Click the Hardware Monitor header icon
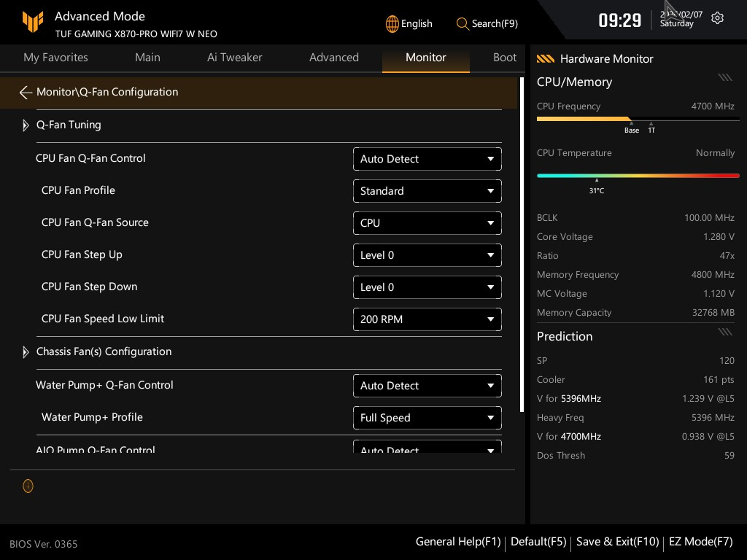 (x=545, y=59)
